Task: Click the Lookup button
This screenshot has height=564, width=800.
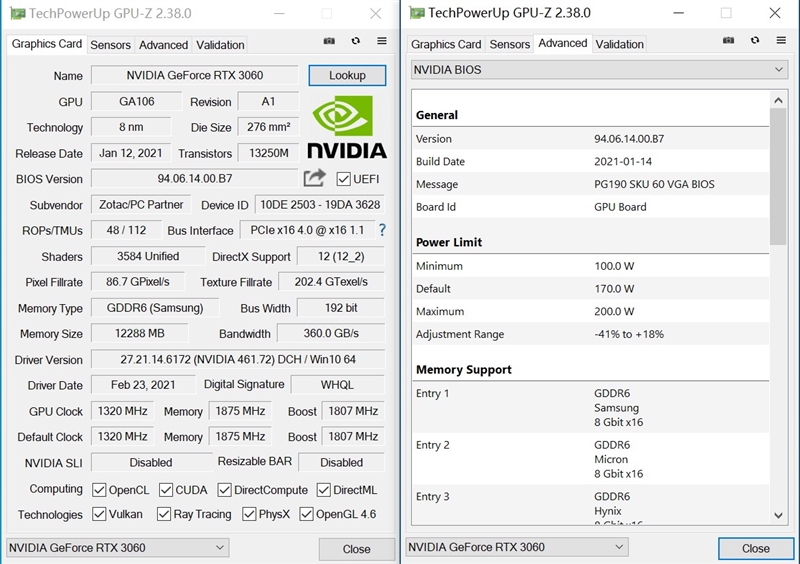Action: [x=347, y=75]
